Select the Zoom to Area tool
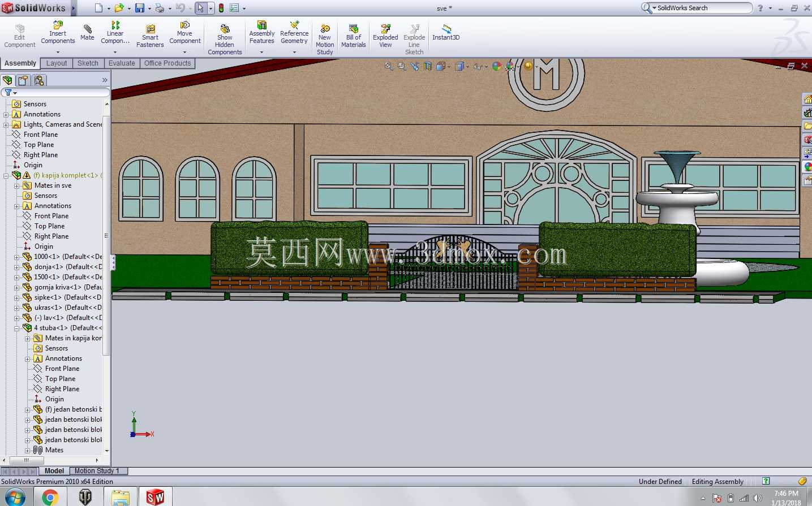This screenshot has width=812, height=506. pos(402,66)
